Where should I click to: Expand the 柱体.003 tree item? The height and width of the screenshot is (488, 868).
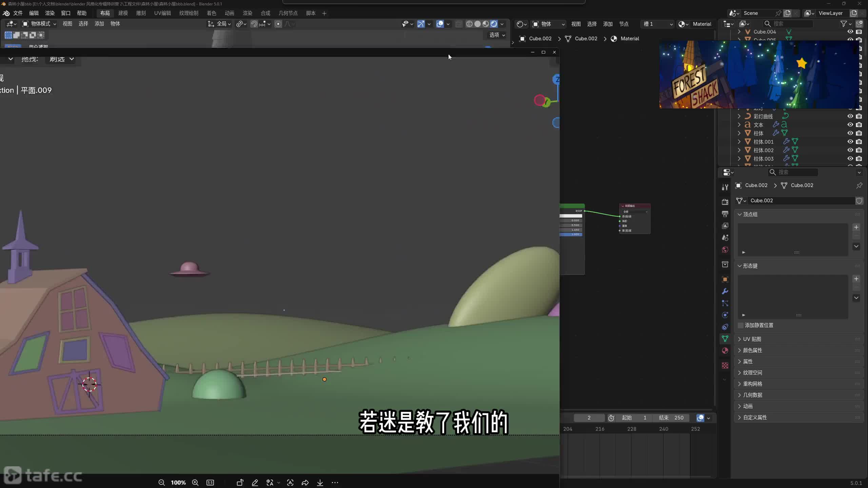[x=739, y=159]
